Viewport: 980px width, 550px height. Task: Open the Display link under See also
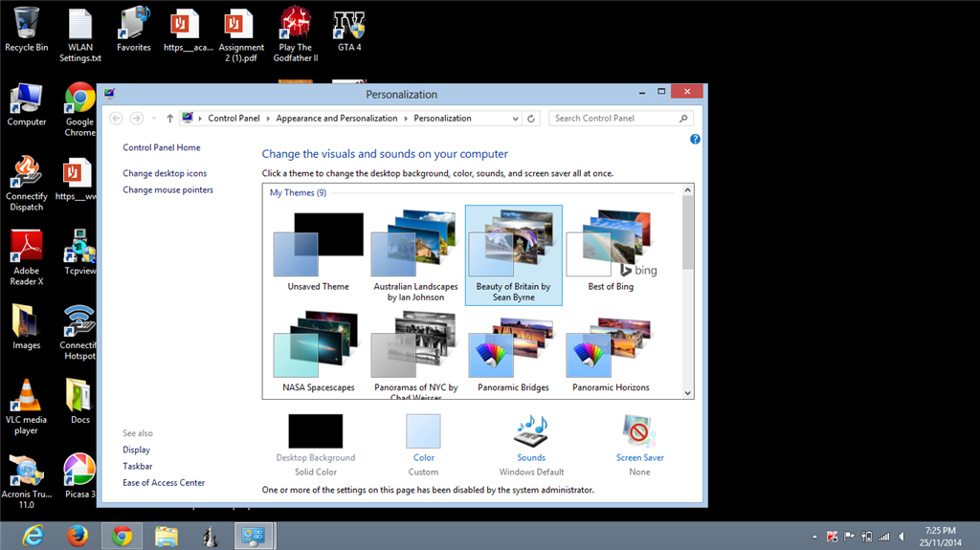tap(136, 450)
